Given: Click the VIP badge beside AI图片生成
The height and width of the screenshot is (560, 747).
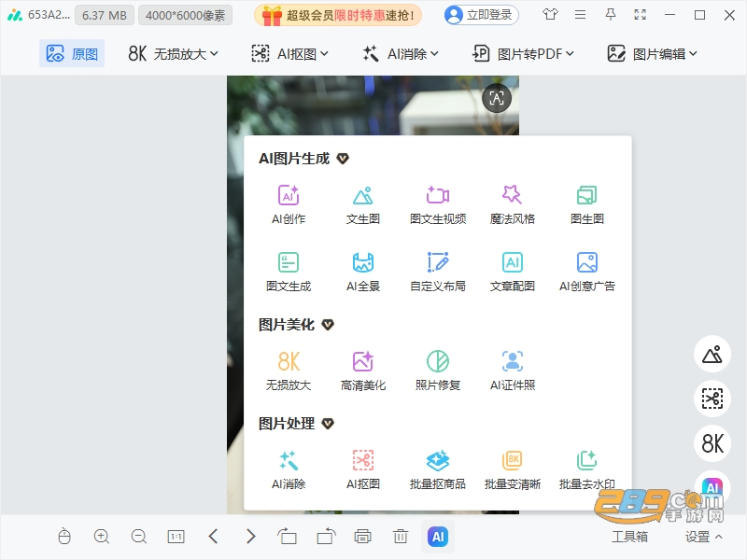Looking at the screenshot, I should 343,159.
